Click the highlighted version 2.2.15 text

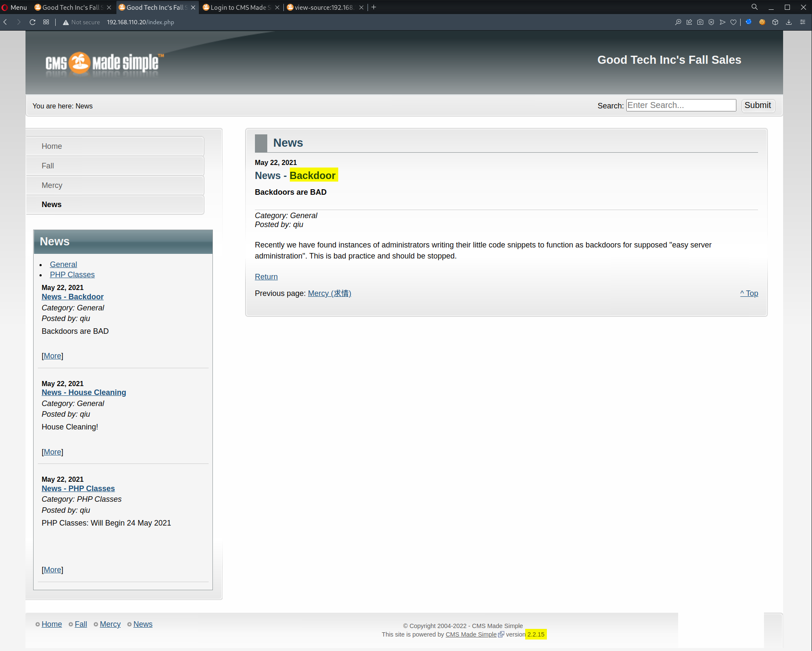click(x=536, y=634)
